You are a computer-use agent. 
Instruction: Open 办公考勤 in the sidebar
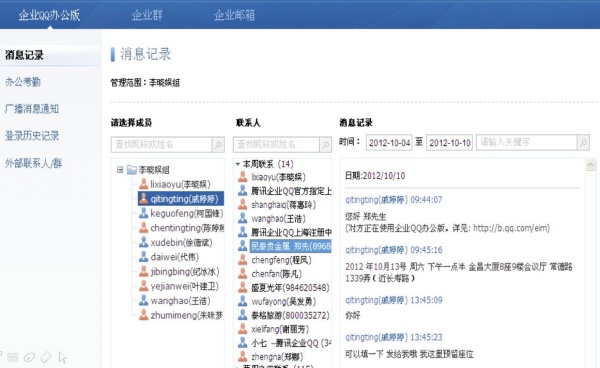[23, 82]
